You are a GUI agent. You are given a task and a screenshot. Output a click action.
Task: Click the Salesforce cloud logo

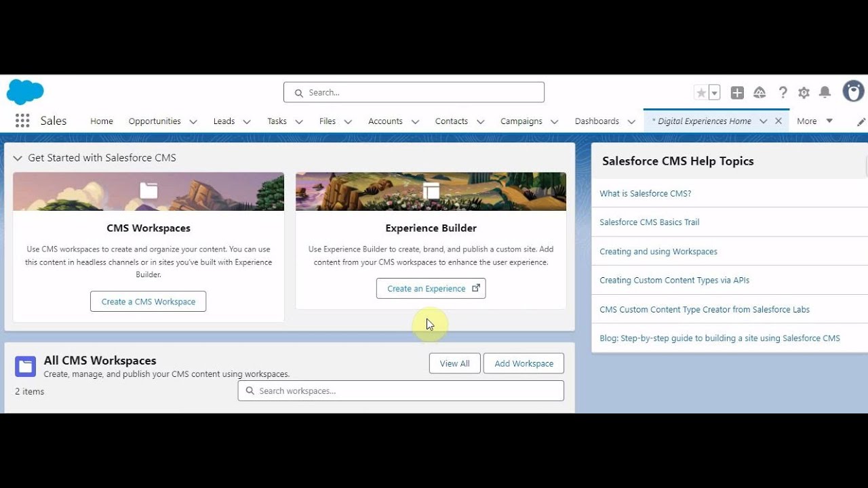coord(25,92)
